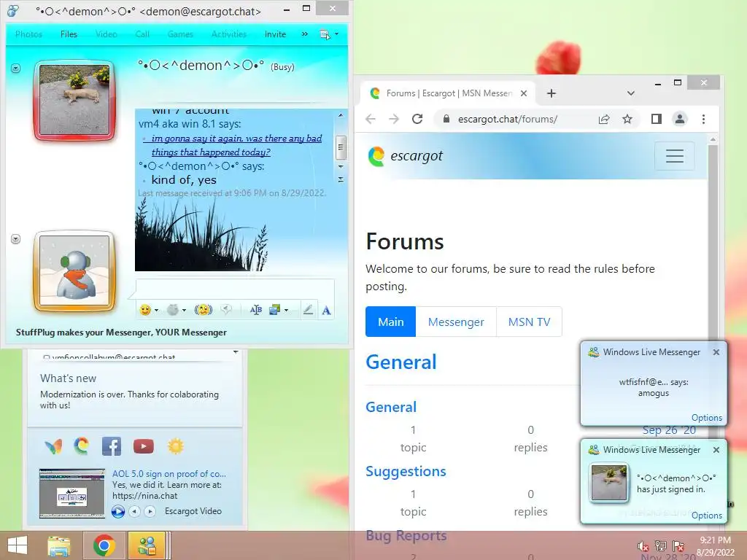Click Invite in the chat toolbar
Image resolution: width=747 pixels, height=560 pixels.
coord(275,34)
